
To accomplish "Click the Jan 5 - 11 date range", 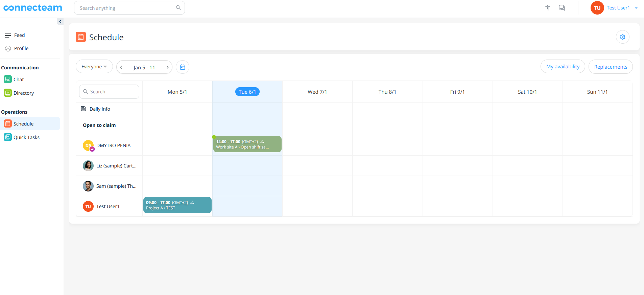I will pos(144,67).
